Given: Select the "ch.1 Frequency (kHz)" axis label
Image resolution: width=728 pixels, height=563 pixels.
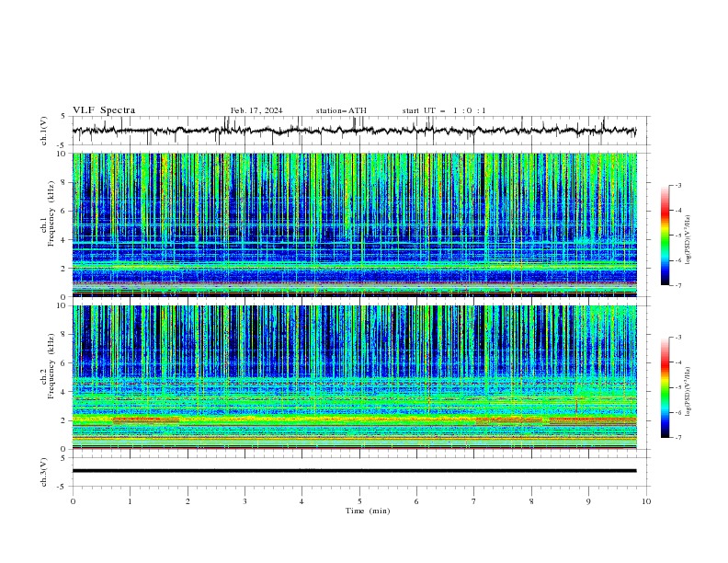Looking at the screenshot, I should (48, 213).
